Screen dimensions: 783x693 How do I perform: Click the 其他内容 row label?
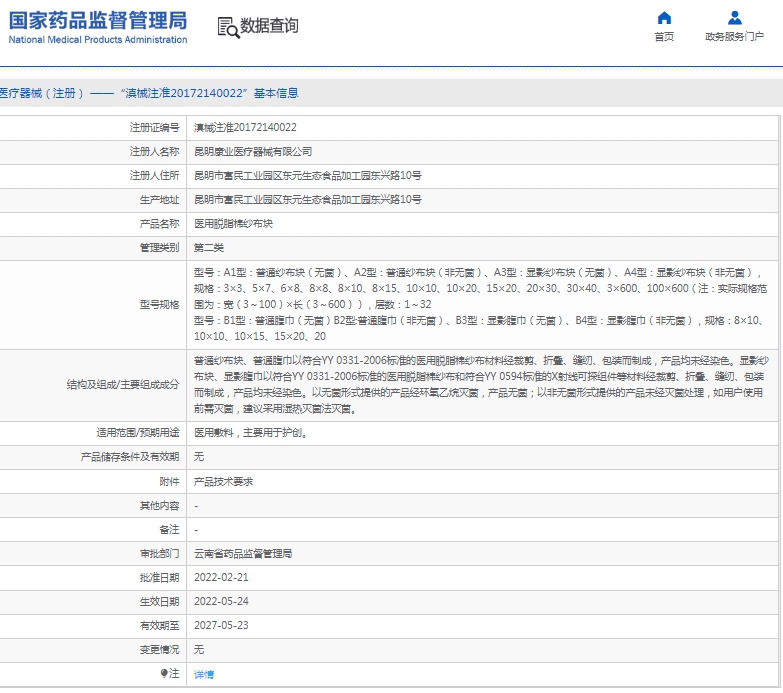(x=159, y=505)
